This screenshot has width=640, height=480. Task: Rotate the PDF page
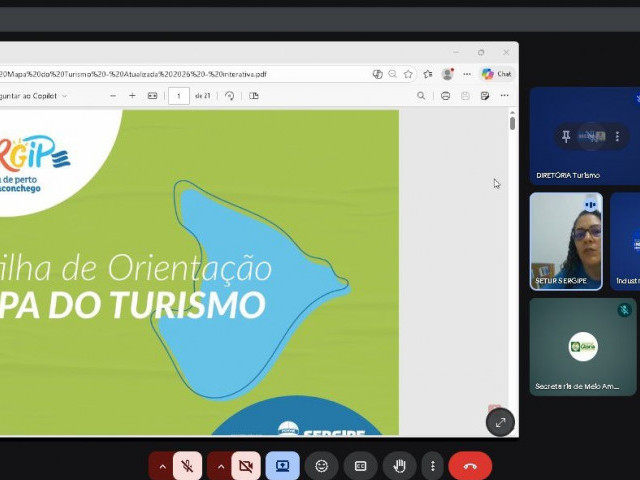[229, 96]
